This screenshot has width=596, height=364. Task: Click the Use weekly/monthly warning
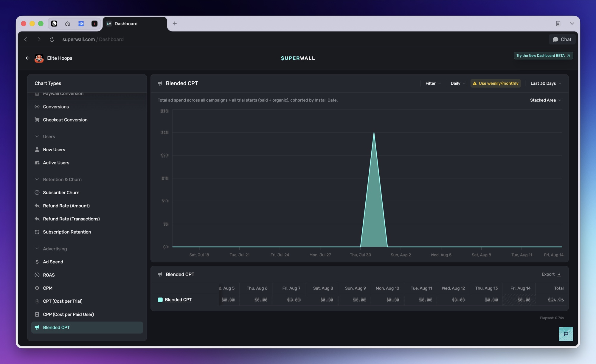496,83
